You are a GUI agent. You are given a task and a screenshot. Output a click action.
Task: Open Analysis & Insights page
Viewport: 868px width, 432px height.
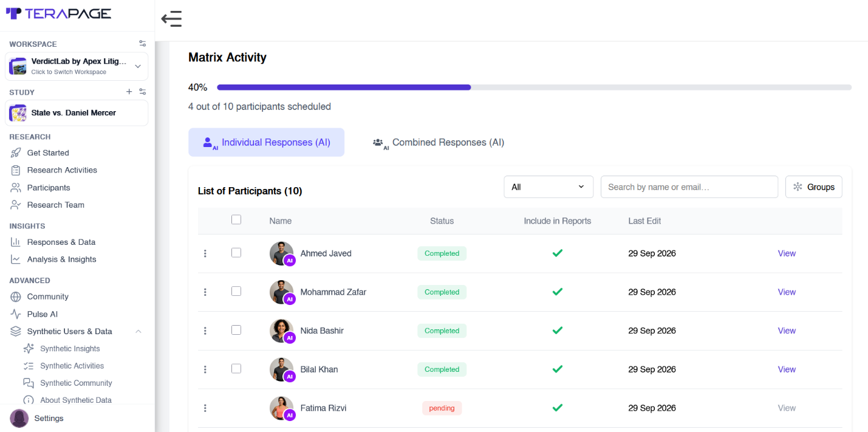pos(61,259)
